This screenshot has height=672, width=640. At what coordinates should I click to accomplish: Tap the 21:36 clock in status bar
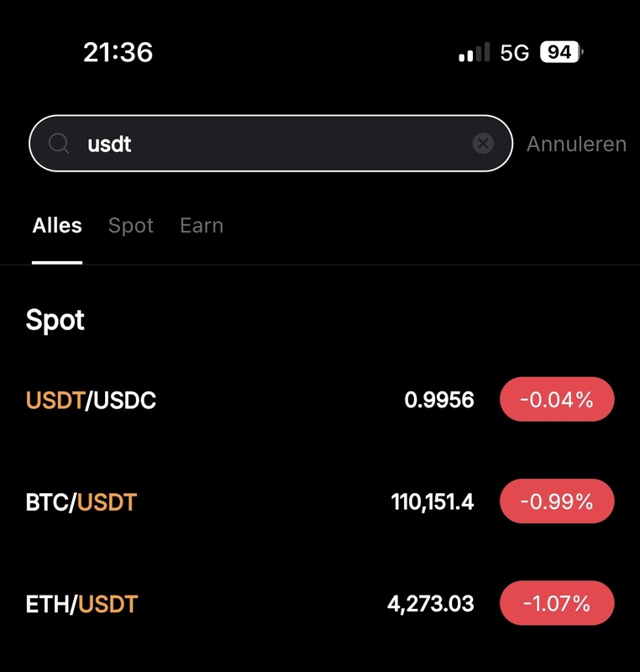click(118, 52)
